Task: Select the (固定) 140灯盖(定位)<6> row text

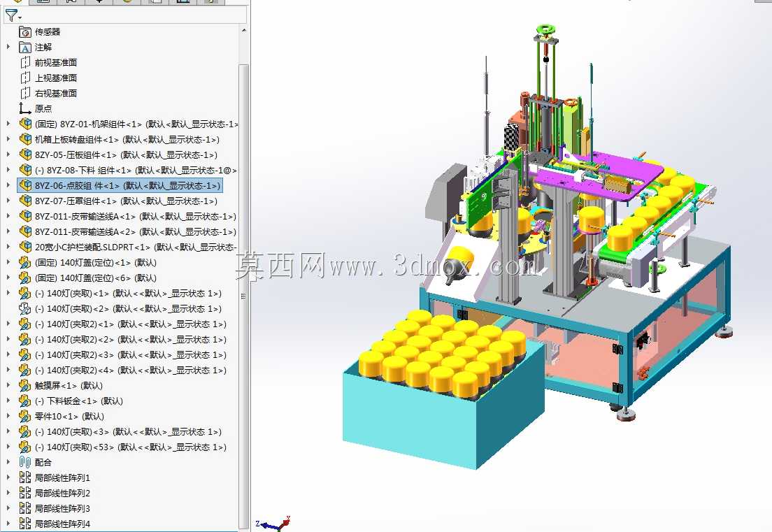Action: (96, 278)
